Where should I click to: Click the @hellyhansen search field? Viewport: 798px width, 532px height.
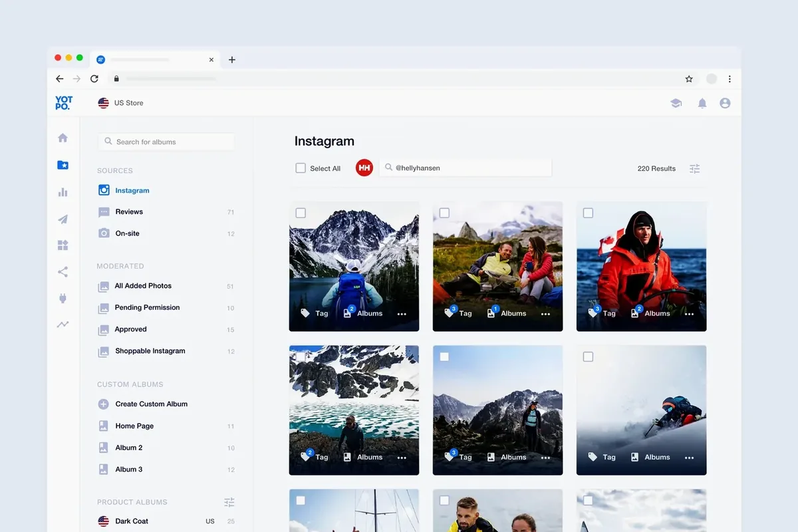465,168
